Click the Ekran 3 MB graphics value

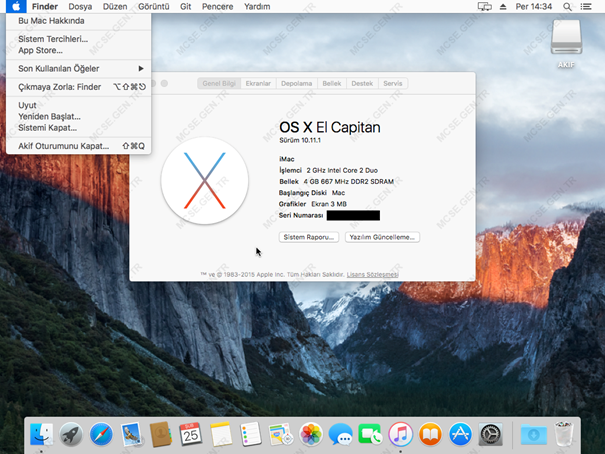point(329,204)
